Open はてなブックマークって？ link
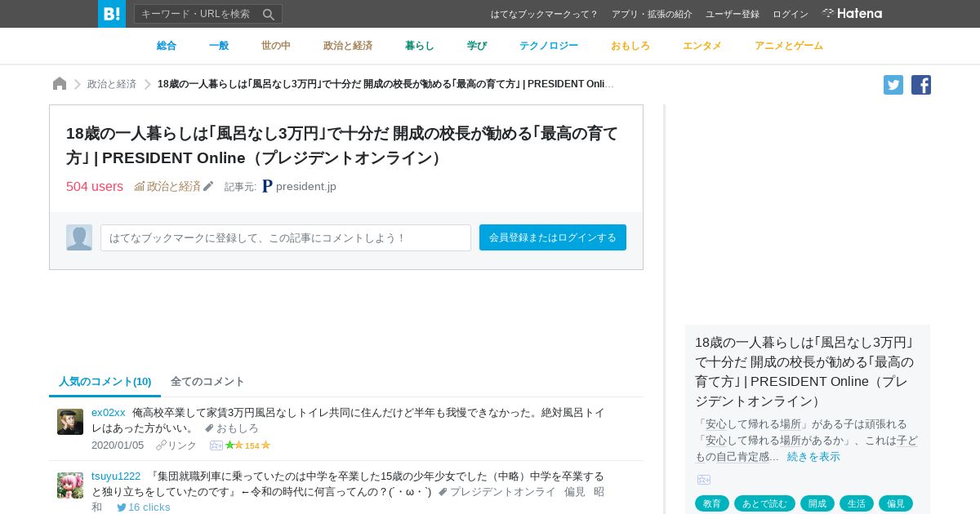 tap(545, 14)
